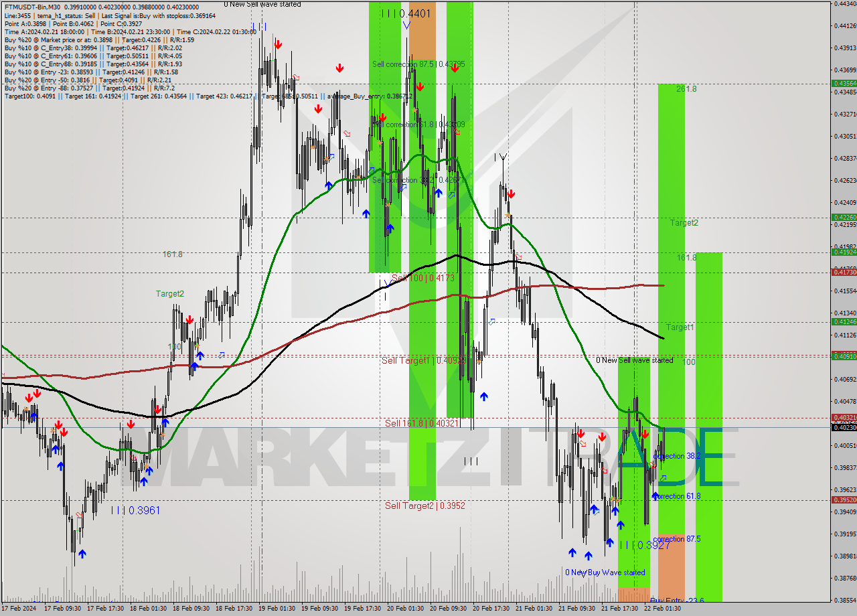Click the 0.38768 price axis label
This screenshot has width=857, height=616.
(845, 578)
